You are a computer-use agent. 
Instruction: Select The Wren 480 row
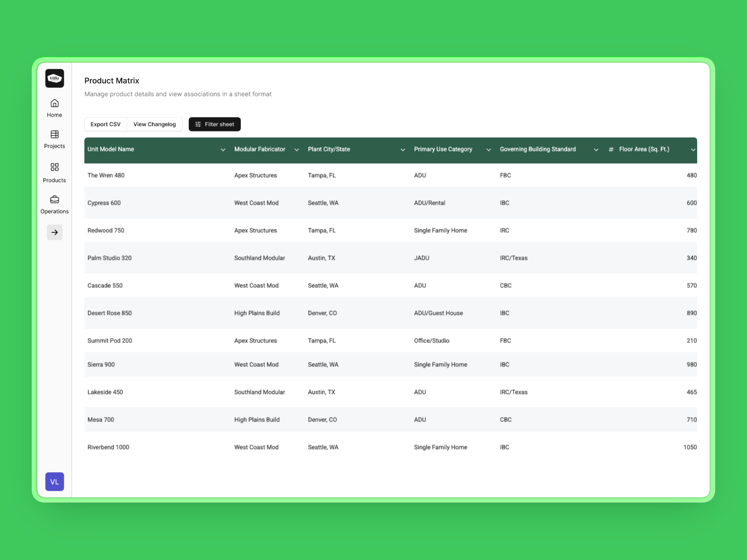tap(106, 175)
